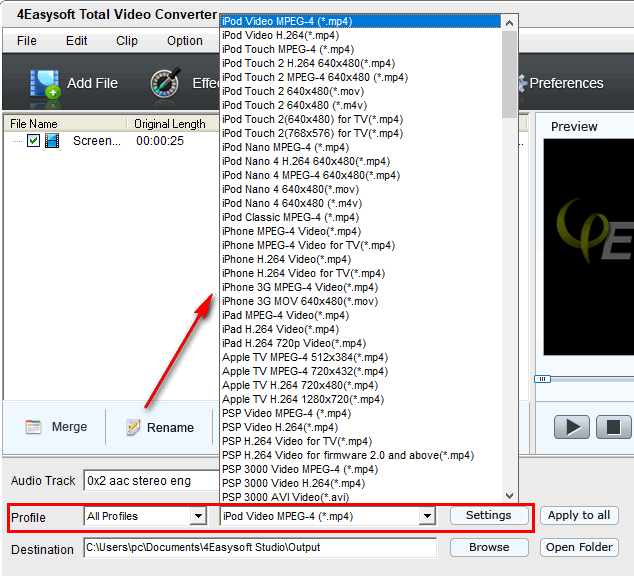The height and width of the screenshot is (576, 634).
Task: Click the Open Folder button
Action: 579,547
